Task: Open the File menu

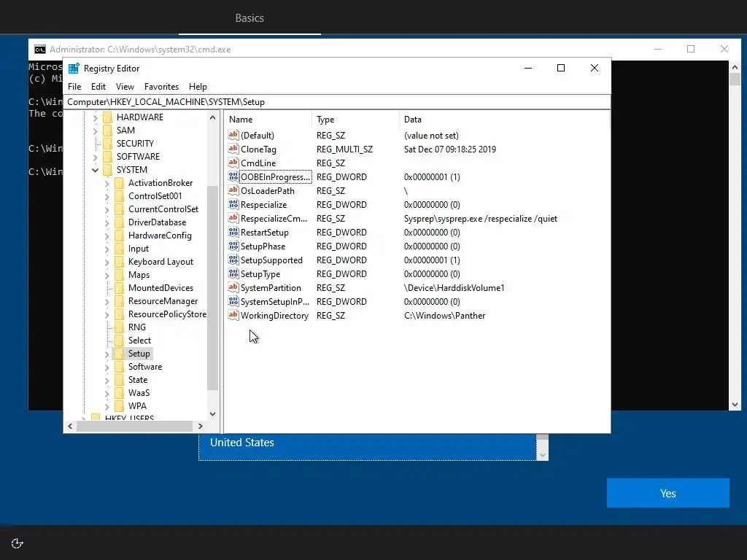Action: [74, 87]
